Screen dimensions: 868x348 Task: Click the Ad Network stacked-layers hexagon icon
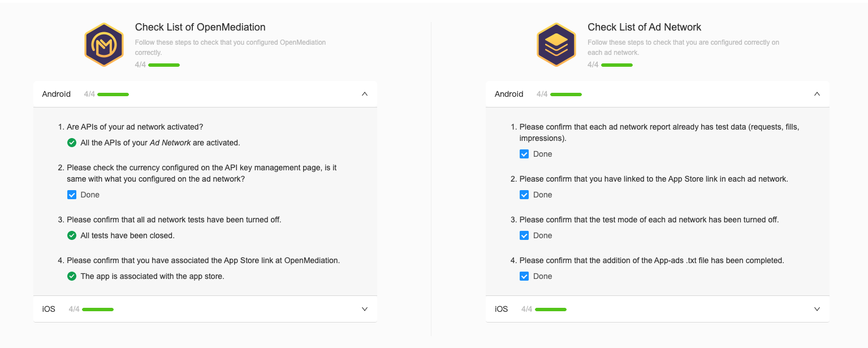(x=556, y=45)
